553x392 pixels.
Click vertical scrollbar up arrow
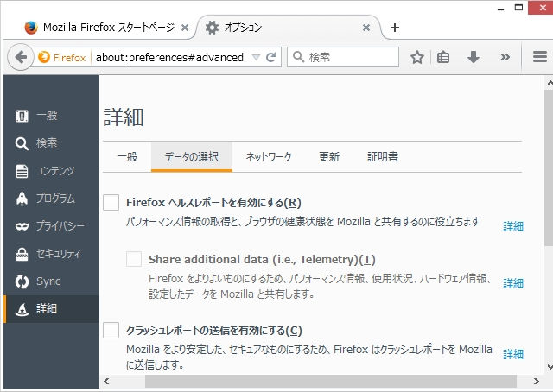pos(550,83)
